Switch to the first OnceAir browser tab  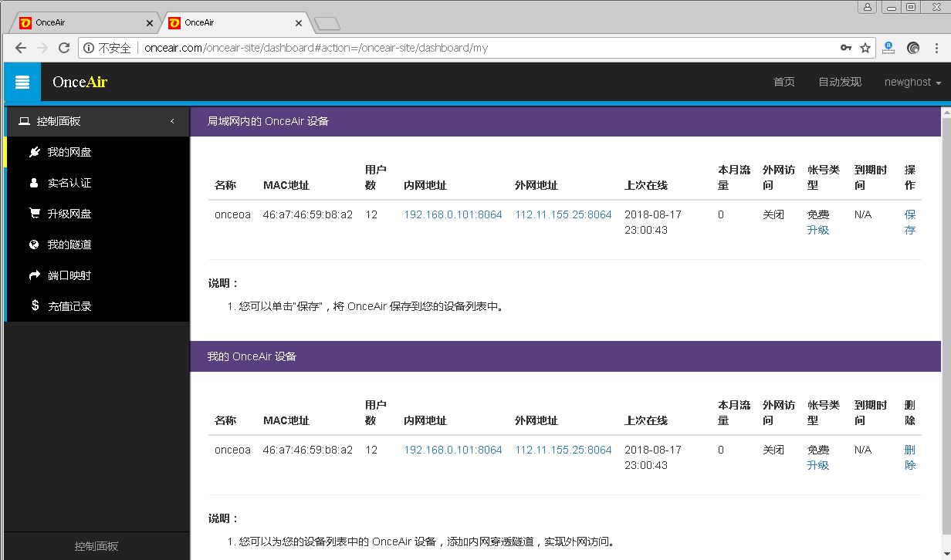(85, 23)
